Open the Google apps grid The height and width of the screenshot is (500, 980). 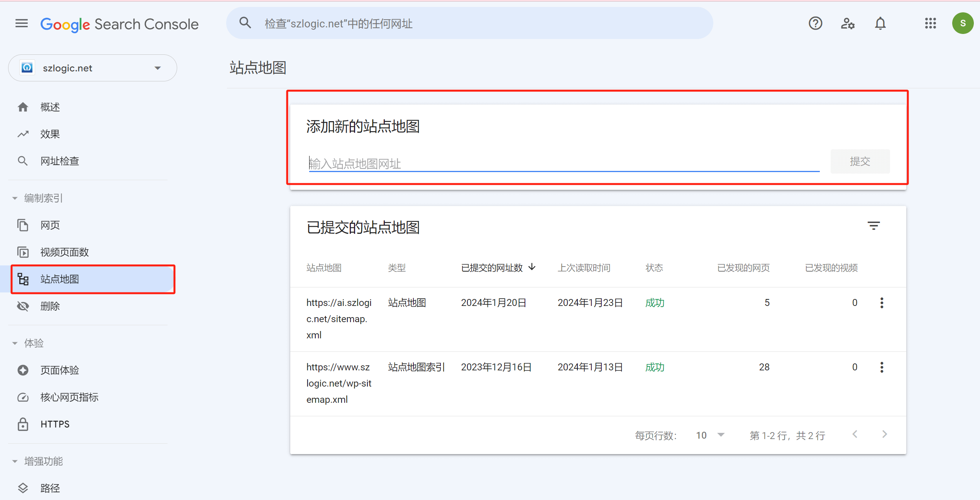click(931, 23)
